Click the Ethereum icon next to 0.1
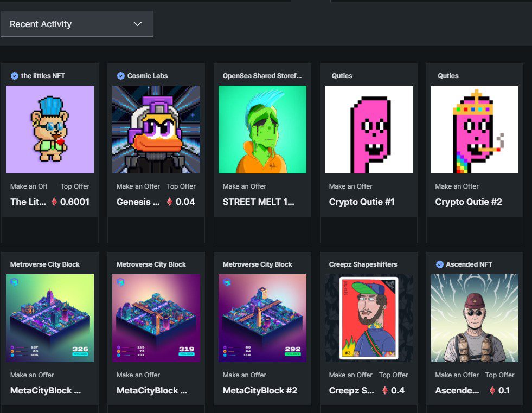Viewport: 532px width, 413px height. pyautogui.click(x=492, y=390)
